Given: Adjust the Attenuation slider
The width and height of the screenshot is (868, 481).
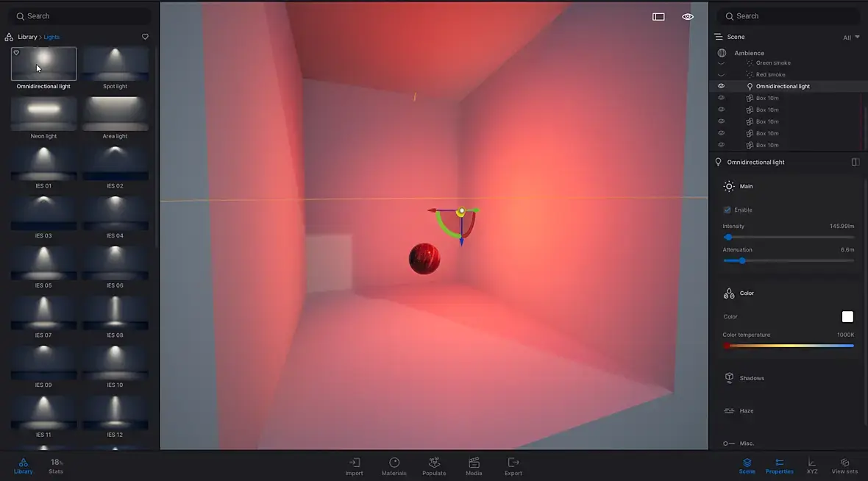Looking at the screenshot, I should [x=789, y=261].
